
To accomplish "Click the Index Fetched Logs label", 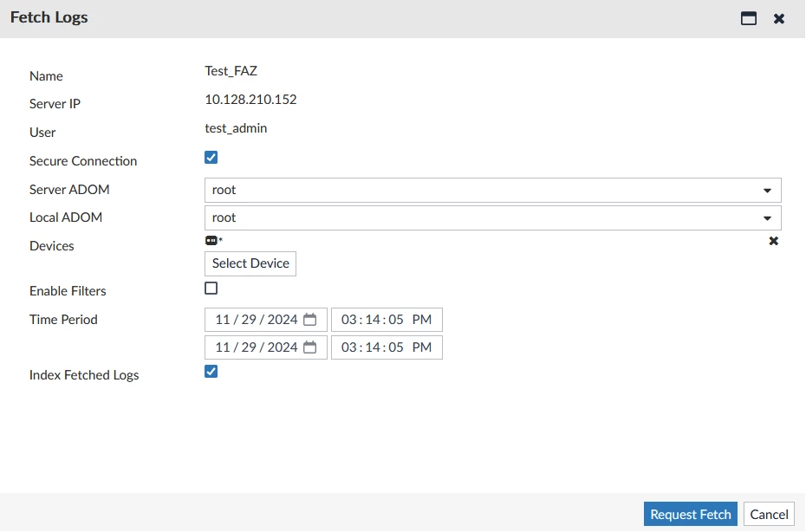I will (84, 375).
